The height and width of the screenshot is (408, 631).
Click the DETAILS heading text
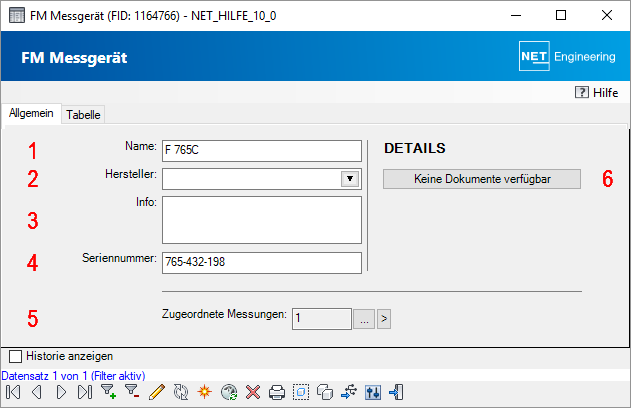click(415, 148)
